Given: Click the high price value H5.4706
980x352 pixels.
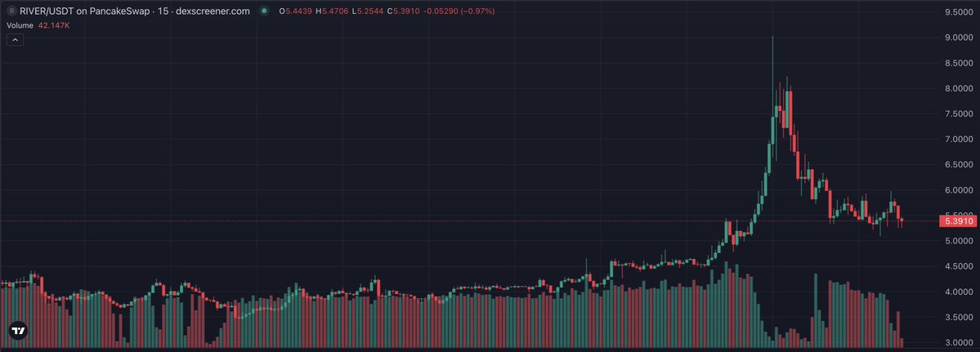Looking at the screenshot, I should (333, 11).
